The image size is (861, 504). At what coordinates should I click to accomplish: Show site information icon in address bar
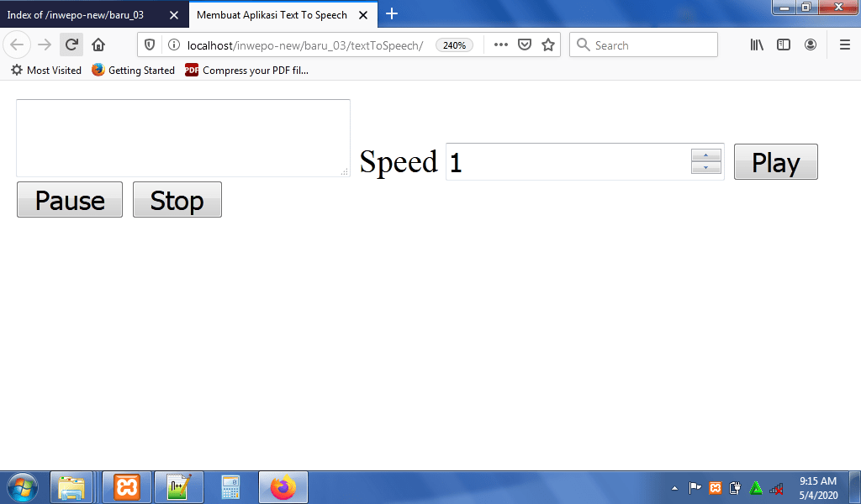(173, 45)
